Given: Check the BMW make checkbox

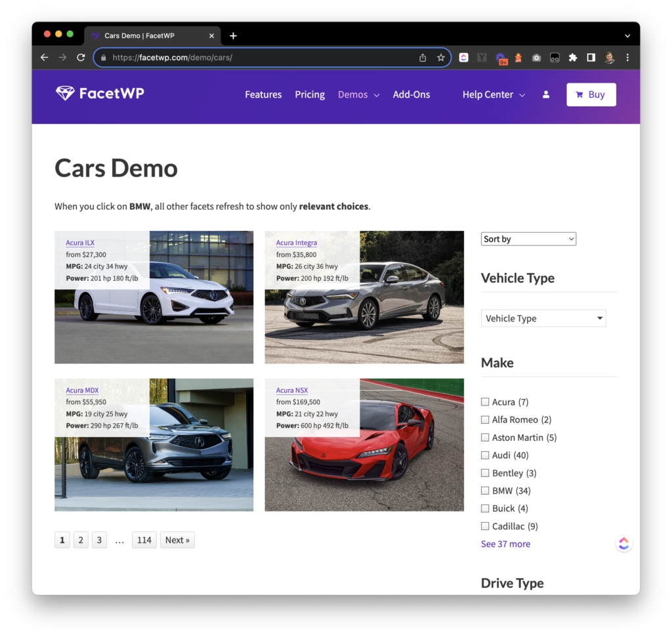Looking at the screenshot, I should 484,490.
